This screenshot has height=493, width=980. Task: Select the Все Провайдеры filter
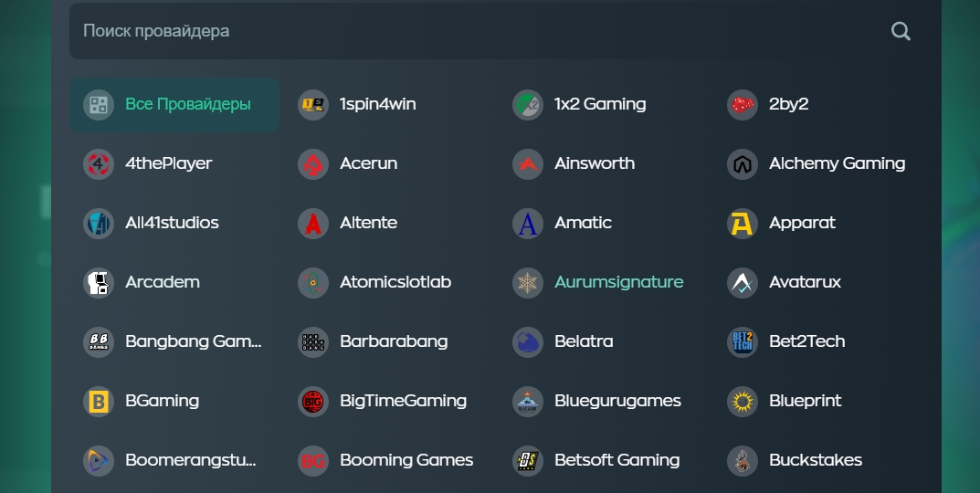174,104
